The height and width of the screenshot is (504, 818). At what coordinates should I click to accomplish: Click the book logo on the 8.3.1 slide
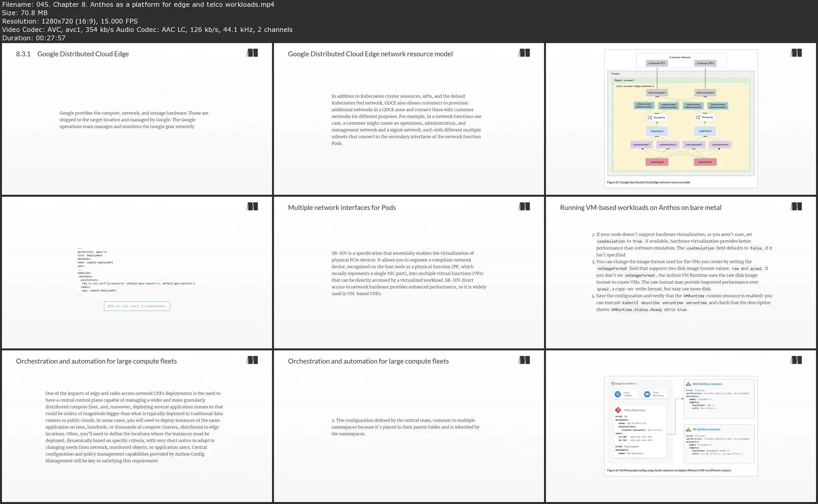[x=252, y=53]
